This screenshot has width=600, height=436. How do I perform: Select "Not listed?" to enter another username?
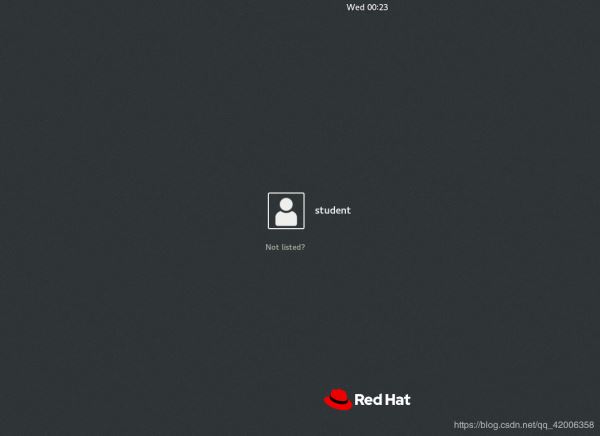[x=285, y=247]
